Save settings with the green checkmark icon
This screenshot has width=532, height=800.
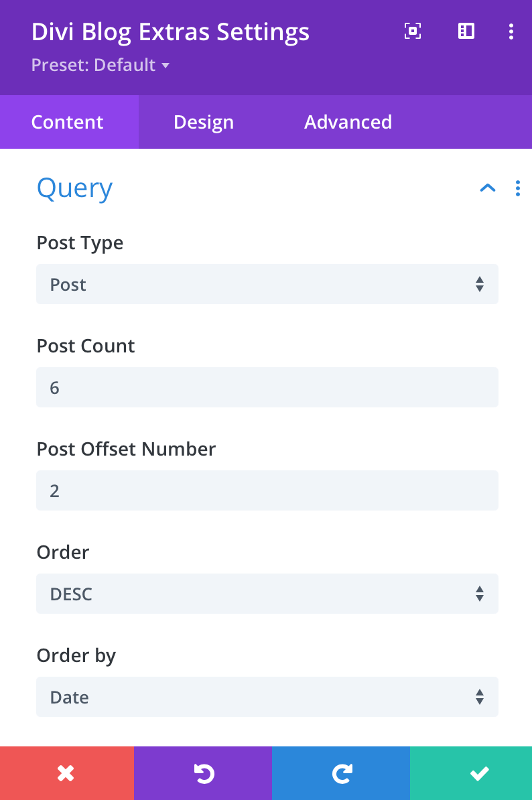479,773
